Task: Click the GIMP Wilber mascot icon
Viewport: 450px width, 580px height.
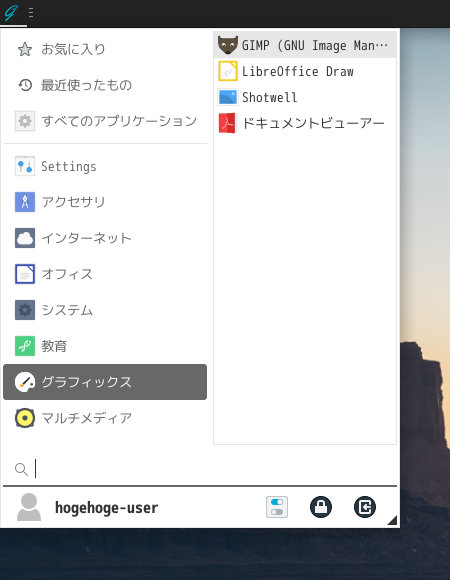Action: pos(228,45)
